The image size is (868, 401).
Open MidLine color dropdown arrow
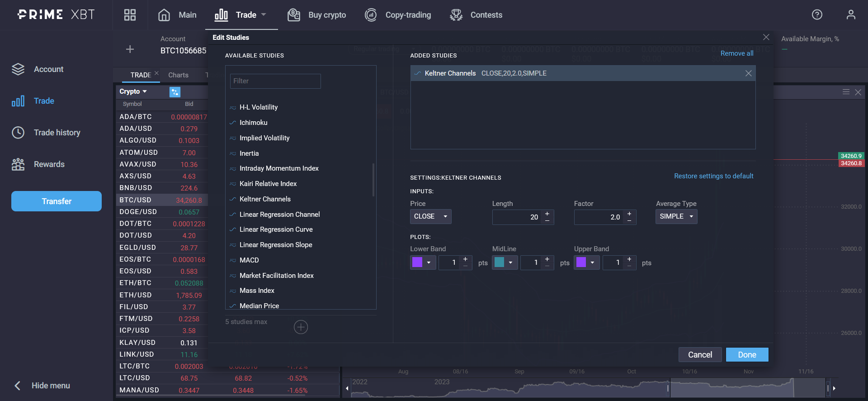tap(510, 263)
